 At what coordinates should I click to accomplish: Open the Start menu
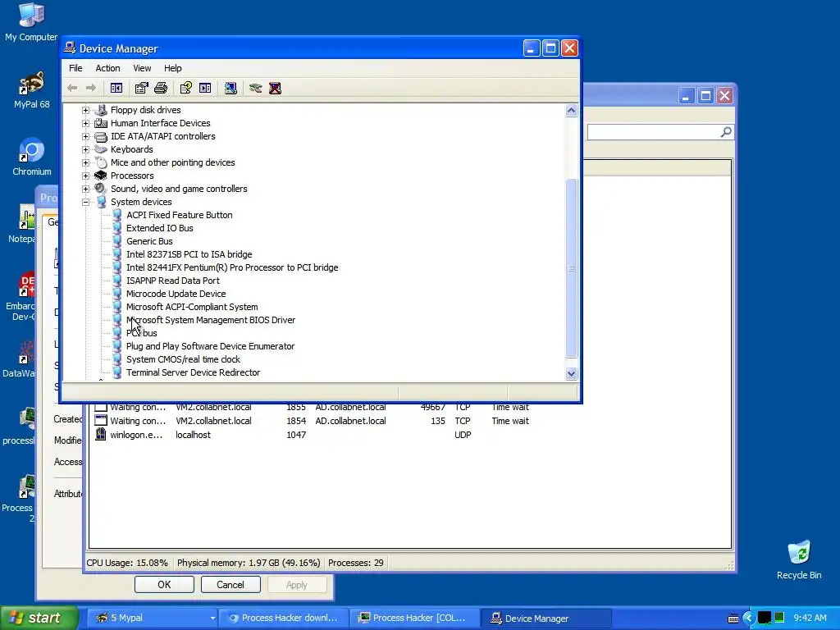coord(39,619)
